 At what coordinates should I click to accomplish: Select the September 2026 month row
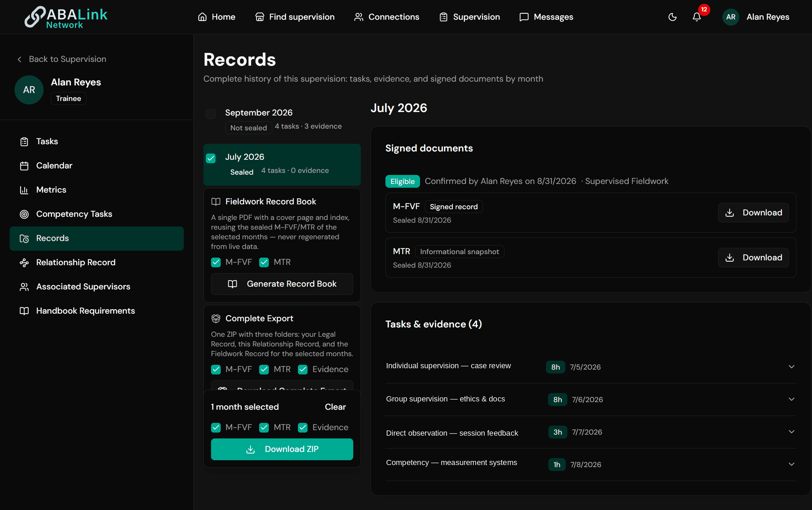(282, 120)
